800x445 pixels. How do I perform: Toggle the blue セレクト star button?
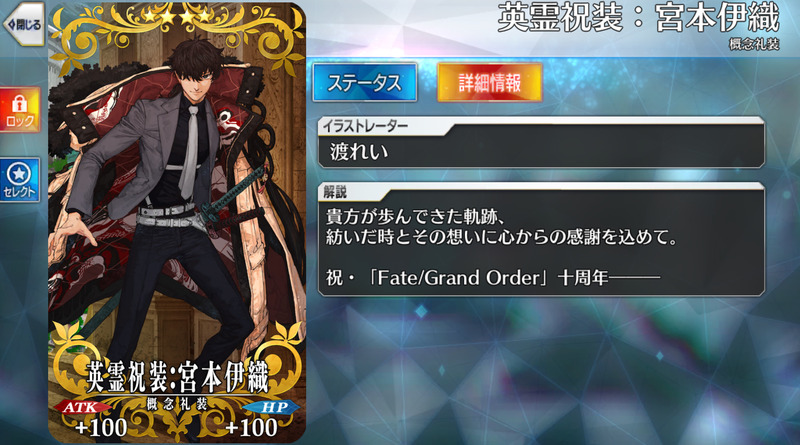(x=20, y=180)
